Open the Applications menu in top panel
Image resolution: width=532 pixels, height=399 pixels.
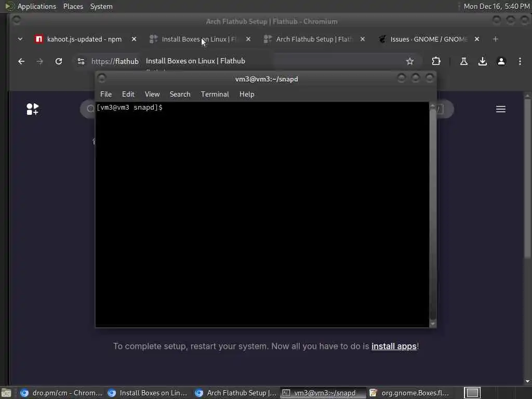[x=37, y=6]
